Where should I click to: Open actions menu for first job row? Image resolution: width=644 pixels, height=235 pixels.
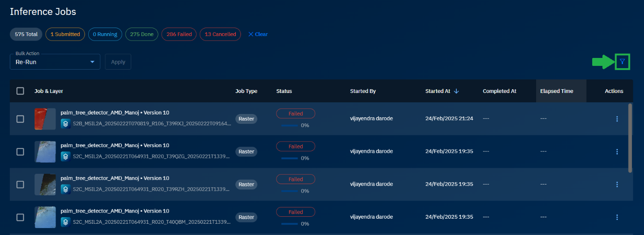(617, 119)
